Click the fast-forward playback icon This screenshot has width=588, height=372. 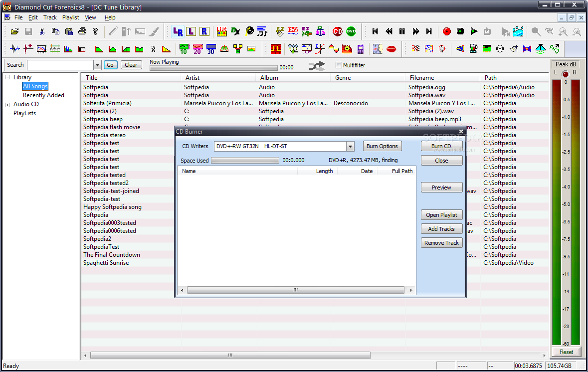tap(416, 31)
